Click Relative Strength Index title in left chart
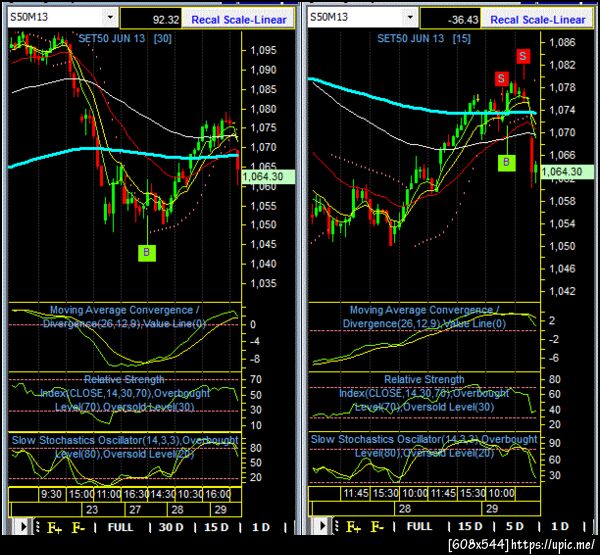 coord(125,393)
